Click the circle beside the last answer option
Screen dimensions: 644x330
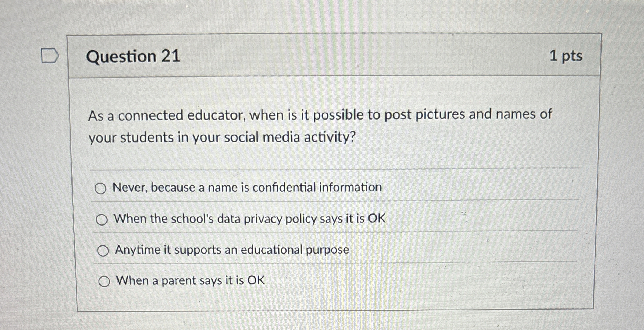point(105,282)
